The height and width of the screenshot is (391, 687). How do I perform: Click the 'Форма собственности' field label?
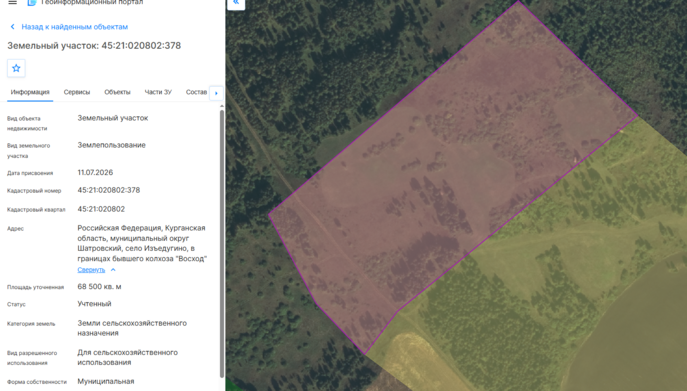(x=37, y=382)
